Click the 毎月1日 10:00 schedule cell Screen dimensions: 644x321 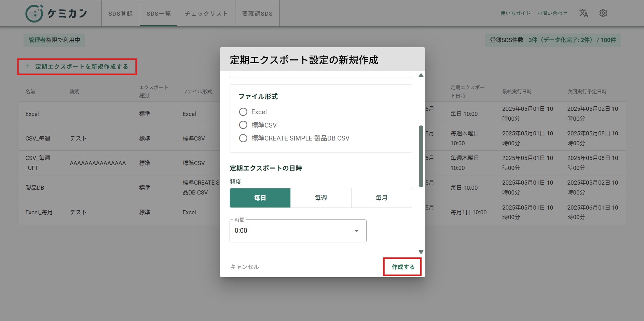pos(468,212)
